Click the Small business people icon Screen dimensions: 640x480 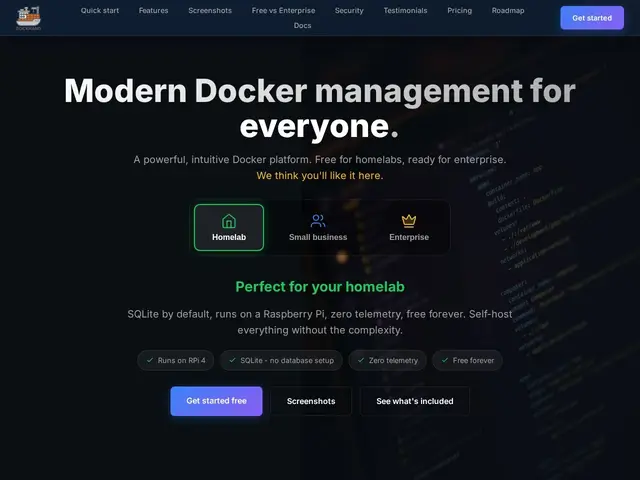[318, 221]
